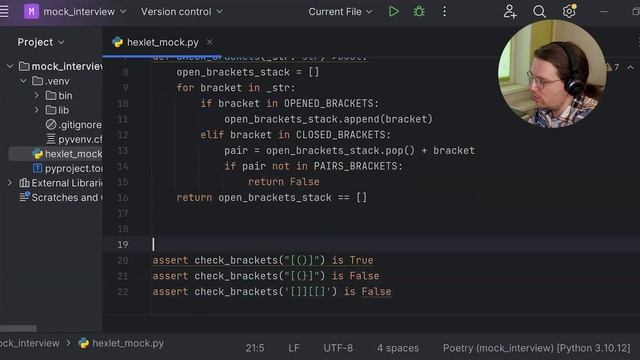Click the mock_interview root folder icon
Screen dimensions: 640x360
pos(24,66)
